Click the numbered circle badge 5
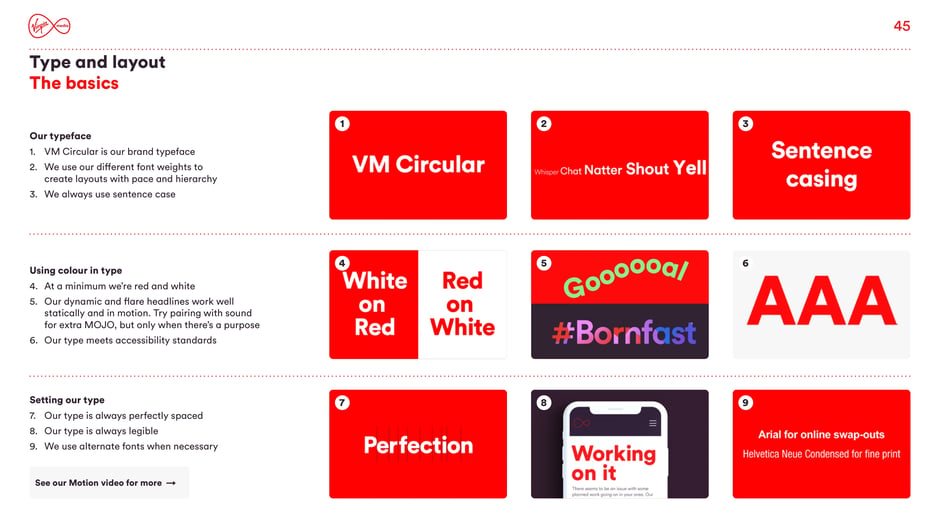 tap(544, 263)
